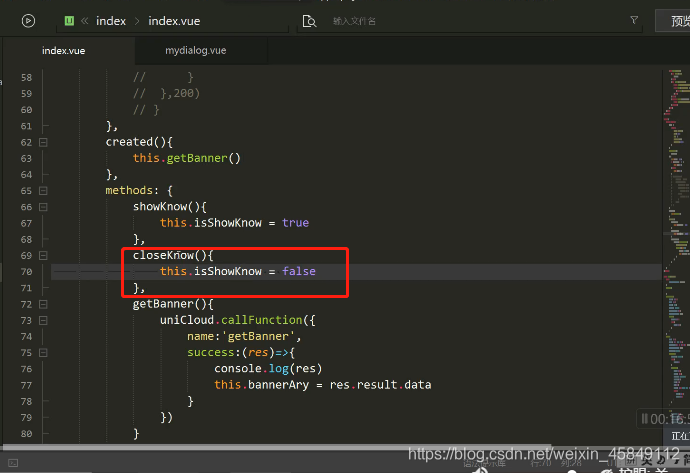Switch to the mydialog.vue editor tab

pyautogui.click(x=196, y=51)
